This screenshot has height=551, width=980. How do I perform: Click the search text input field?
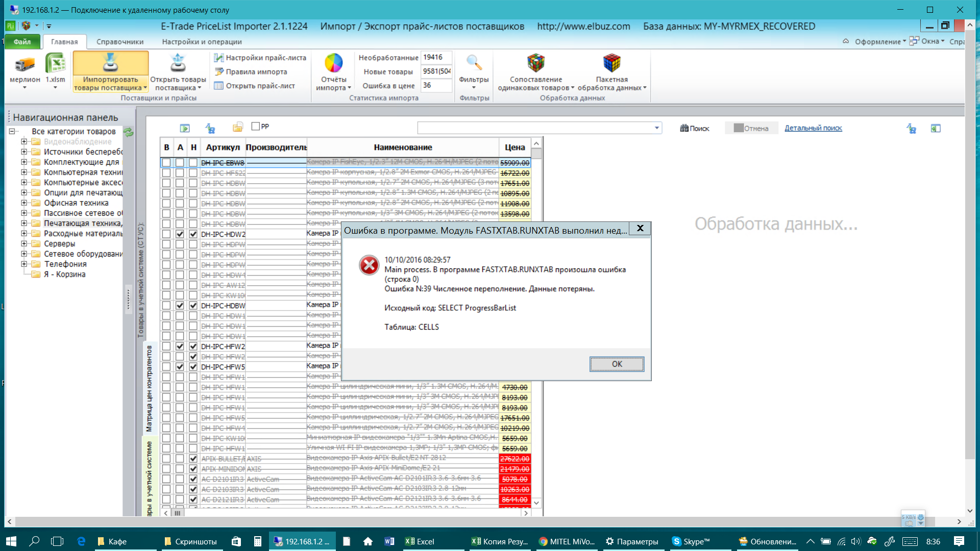pyautogui.click(x=535, y=128)
